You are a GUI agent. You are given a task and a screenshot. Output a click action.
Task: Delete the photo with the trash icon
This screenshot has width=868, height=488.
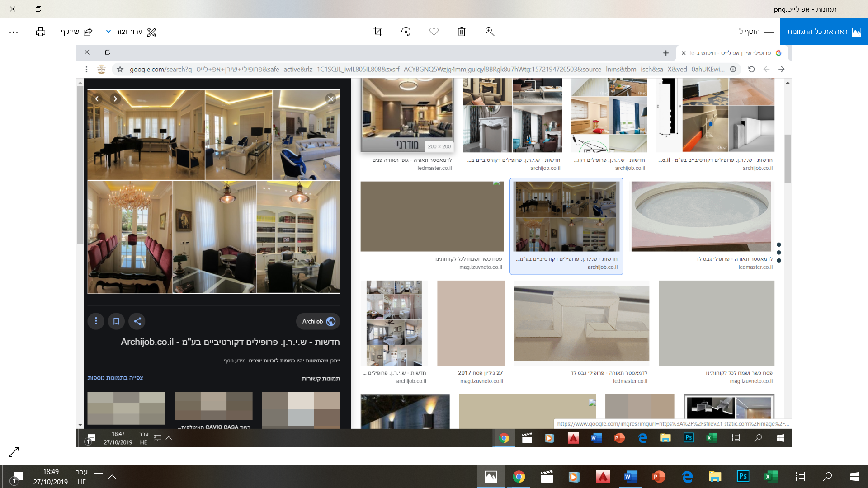coord(462,32)
